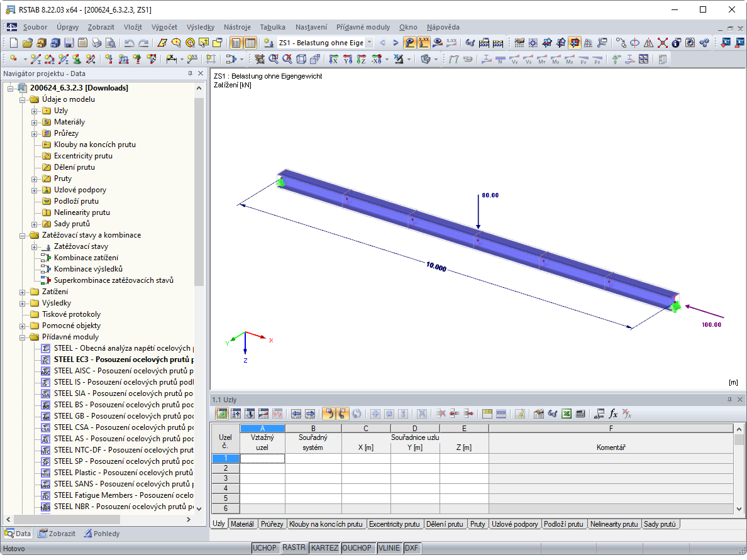Open the Výpočet menu
Viewport: 747px width, 560px height.
click(x=164, y=27)
